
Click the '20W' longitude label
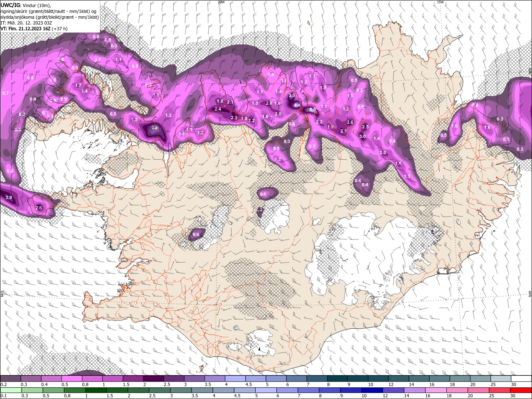click(221, 2)
